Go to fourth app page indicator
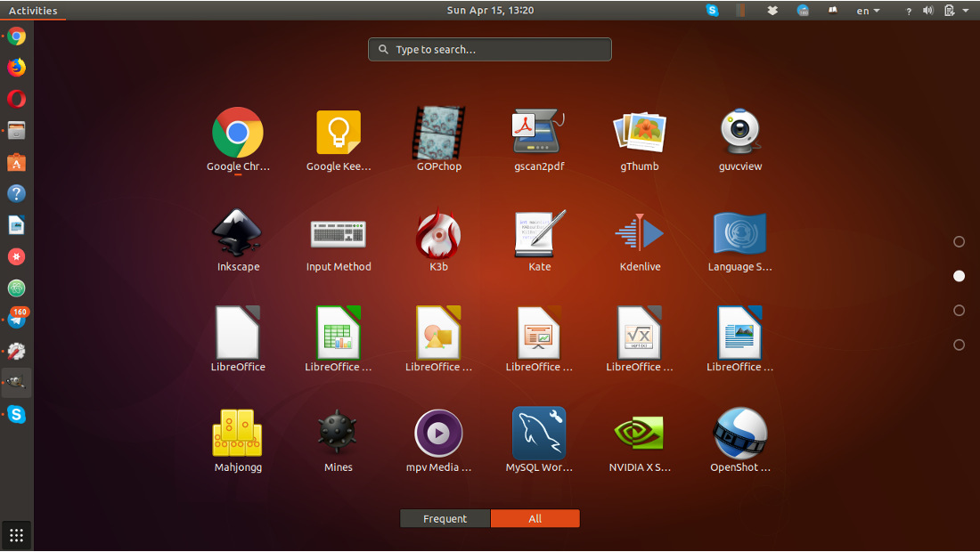The width and height of the screenshot is (980, 552). click(959, 345)
